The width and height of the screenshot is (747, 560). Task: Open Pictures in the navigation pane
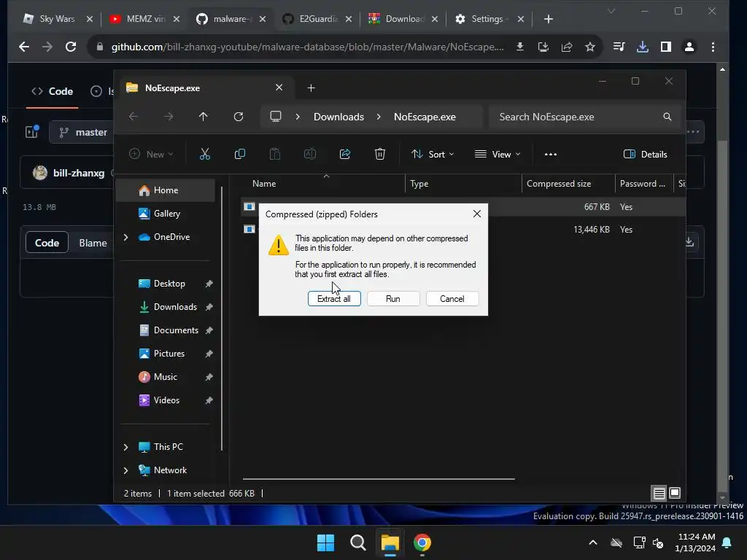167,354
